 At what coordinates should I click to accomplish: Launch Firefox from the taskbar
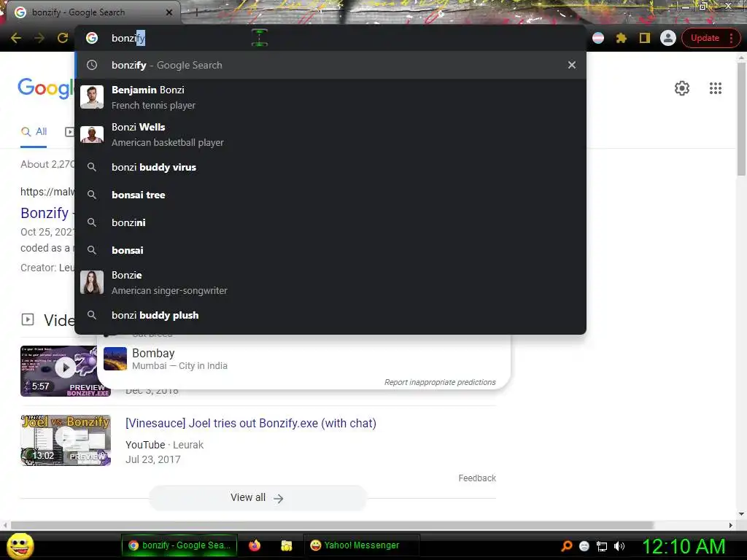click(255, 545)
